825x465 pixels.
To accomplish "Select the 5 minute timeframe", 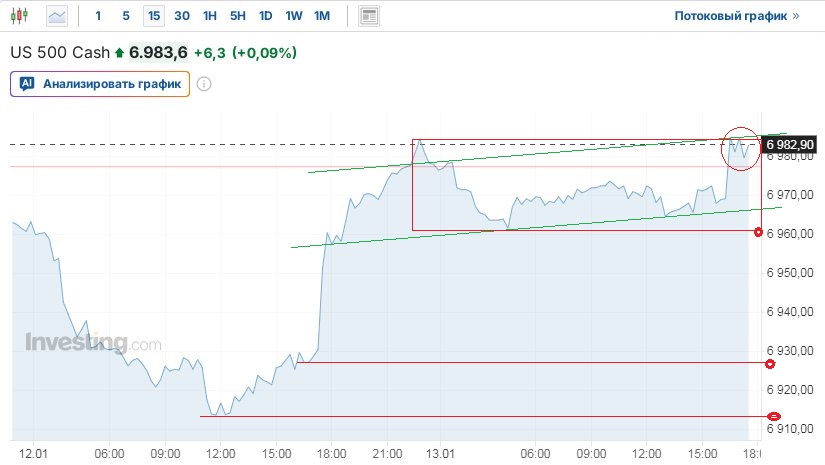I will tap(125, 16).
